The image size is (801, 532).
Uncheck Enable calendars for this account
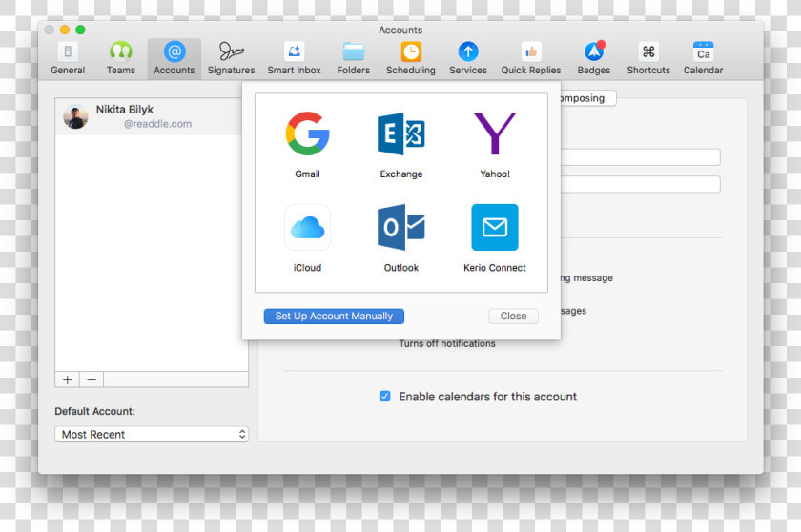(384, 397)
